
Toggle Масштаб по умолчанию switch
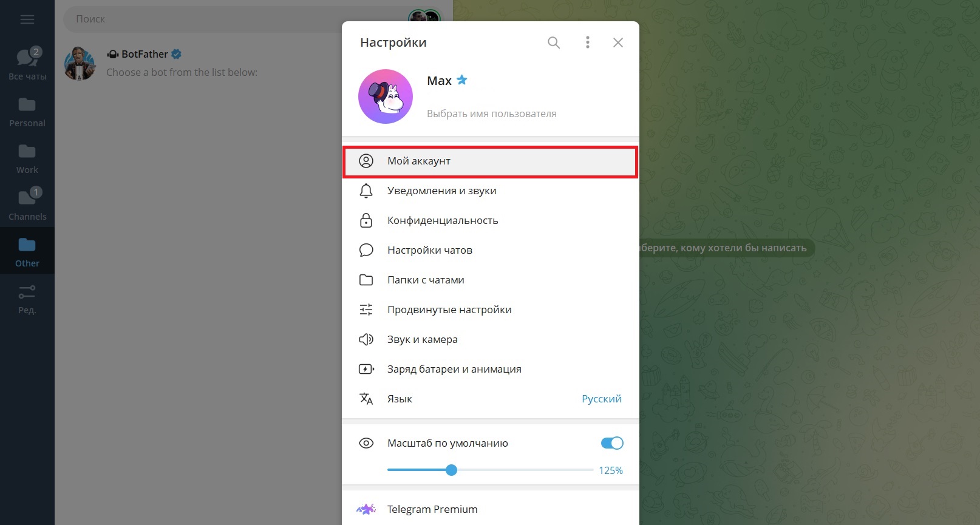click(x=612, y=443)
